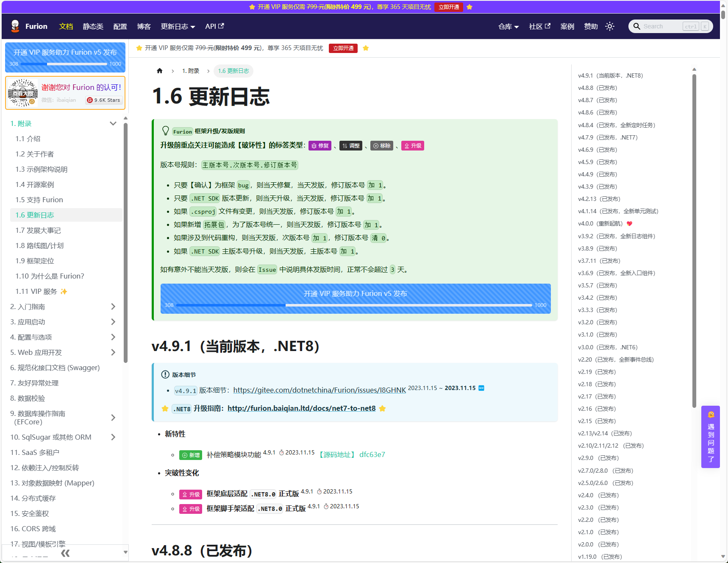This screenshot has width=728, height=563.
Task: Click the 遇到问题了 floating help button
Action: coord(711,437)
